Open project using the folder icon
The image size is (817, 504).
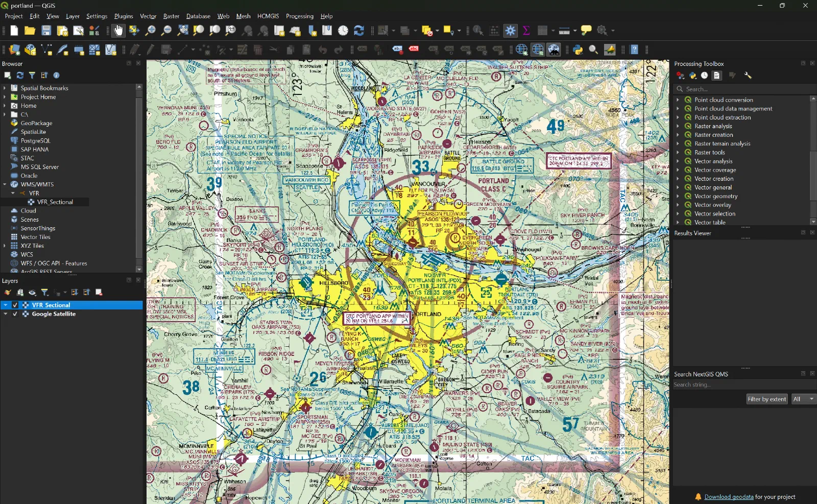30,31
